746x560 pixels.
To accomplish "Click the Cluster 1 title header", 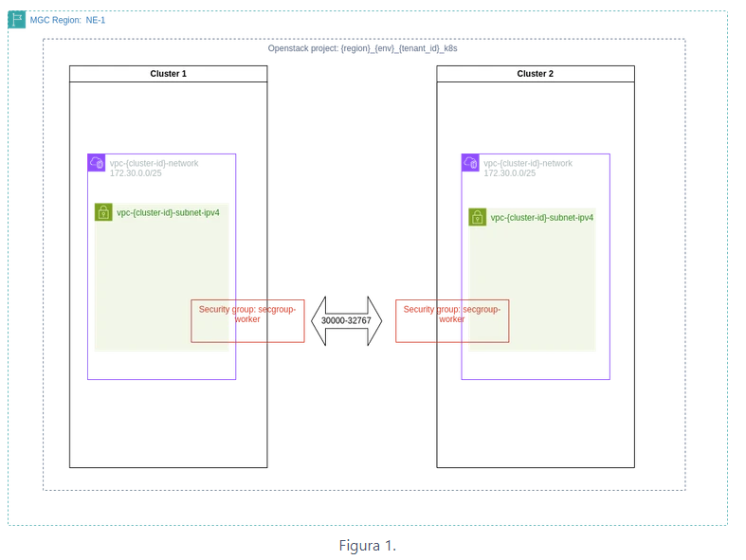I will (x=168, y=74).
